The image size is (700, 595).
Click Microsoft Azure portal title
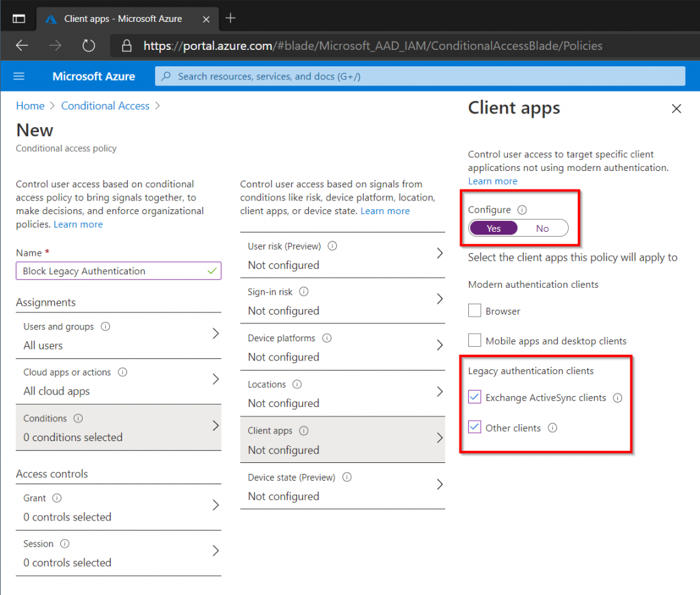point(94,77)
